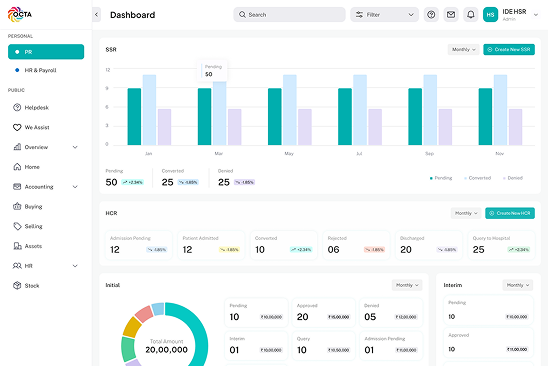Open the SSR Monthly dropdown
This screenshot has height=366, width=548.
point(463,50)
